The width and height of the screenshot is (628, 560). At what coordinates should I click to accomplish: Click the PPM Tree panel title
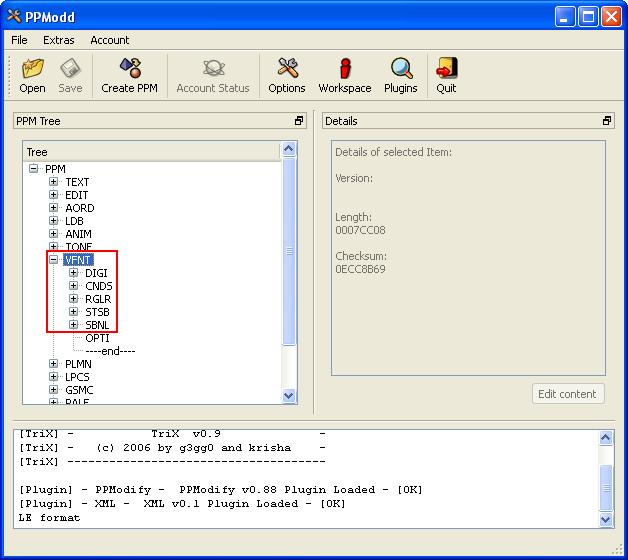click(x=38, y=121)
